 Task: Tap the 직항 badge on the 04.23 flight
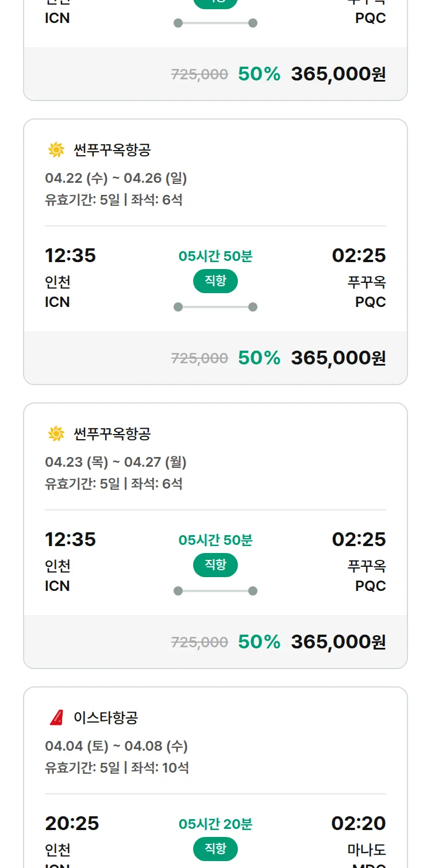point(215,565)
